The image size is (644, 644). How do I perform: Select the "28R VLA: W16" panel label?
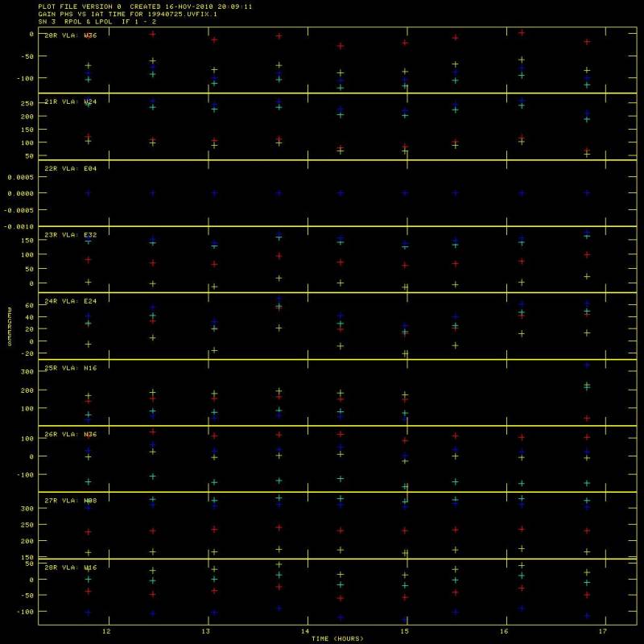pos(70,568)
